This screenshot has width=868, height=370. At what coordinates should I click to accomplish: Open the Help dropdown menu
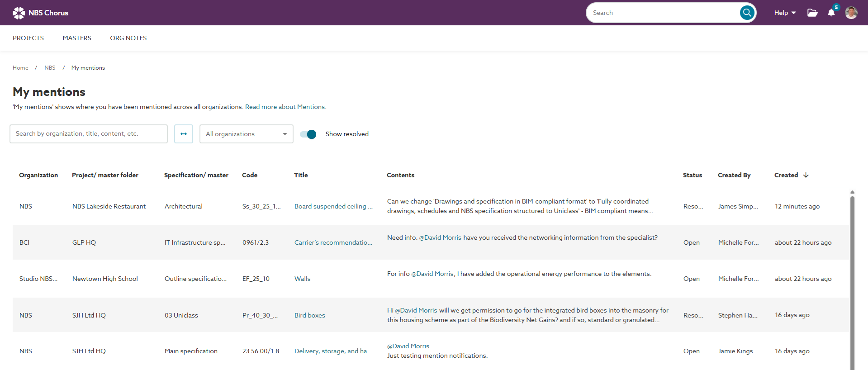coord(785,13)
